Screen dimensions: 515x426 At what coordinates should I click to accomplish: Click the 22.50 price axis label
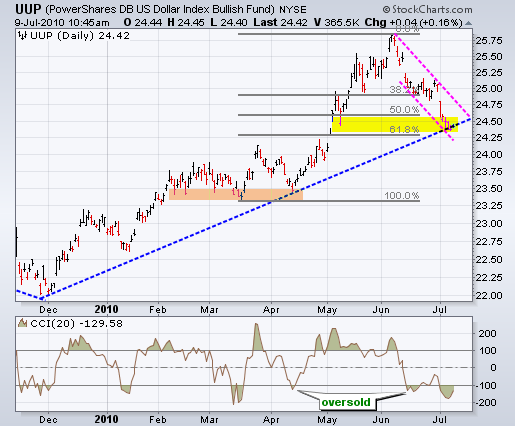point(489,260)
